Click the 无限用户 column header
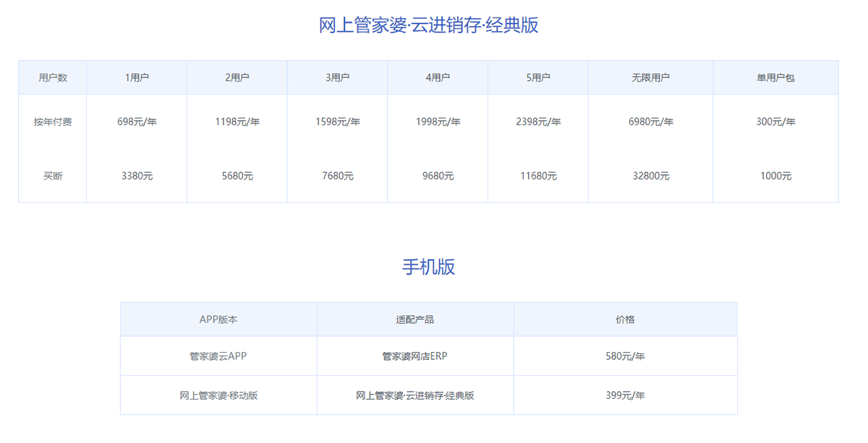This screenshot has width=868, height=443. tap(650, 77)
